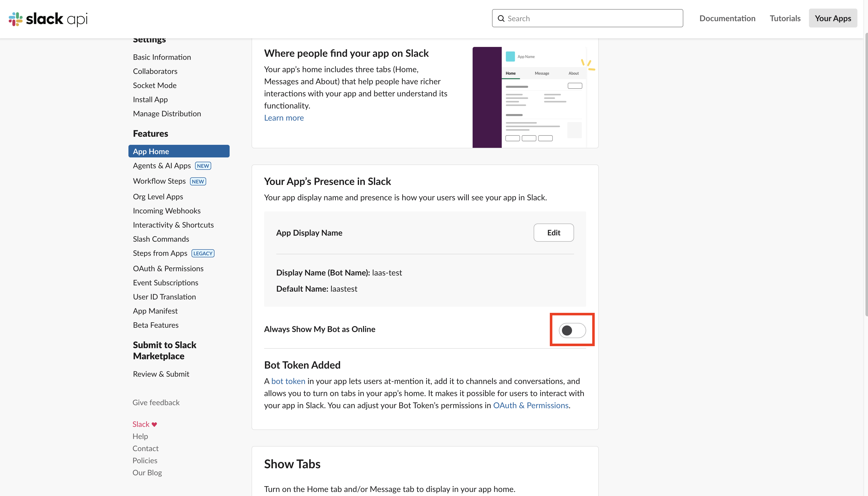Screen dimensions: 868x496
Task: Click the 'laas-test' display name text
Action: click(x=387, y=273)
